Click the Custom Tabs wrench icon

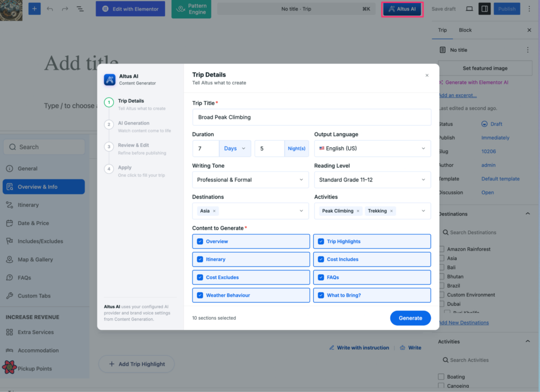(9, 295)
